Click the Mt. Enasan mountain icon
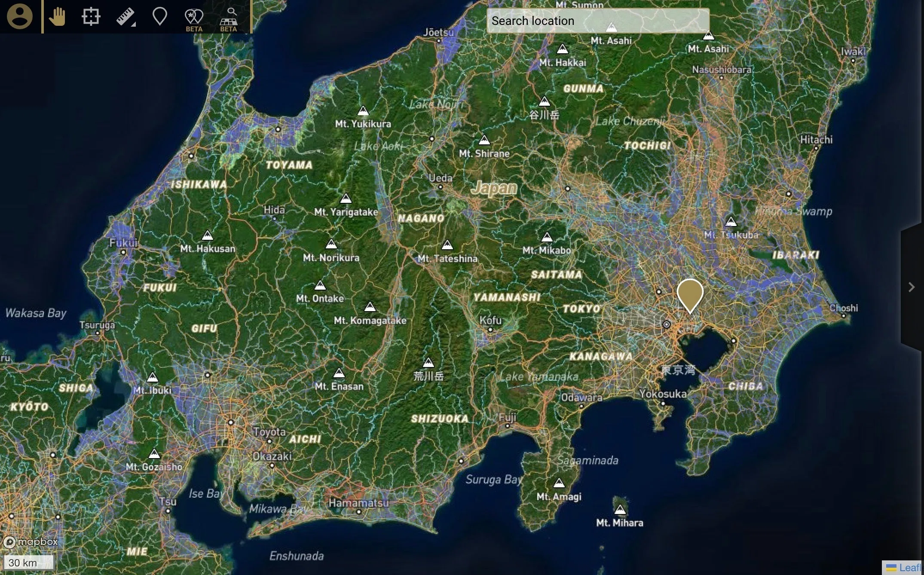Image resolution: width=924 pixels, height=575 pixels. 339,373
